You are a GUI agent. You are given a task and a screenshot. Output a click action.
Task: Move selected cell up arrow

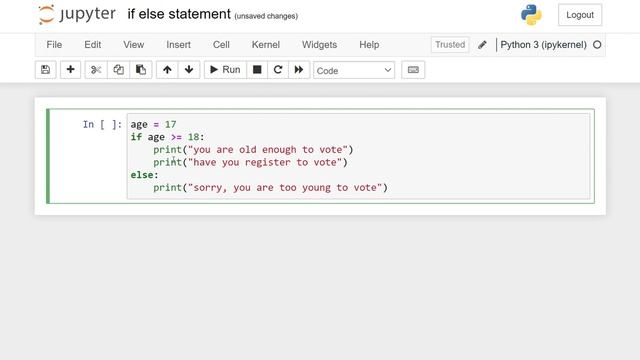pos(167,70)
